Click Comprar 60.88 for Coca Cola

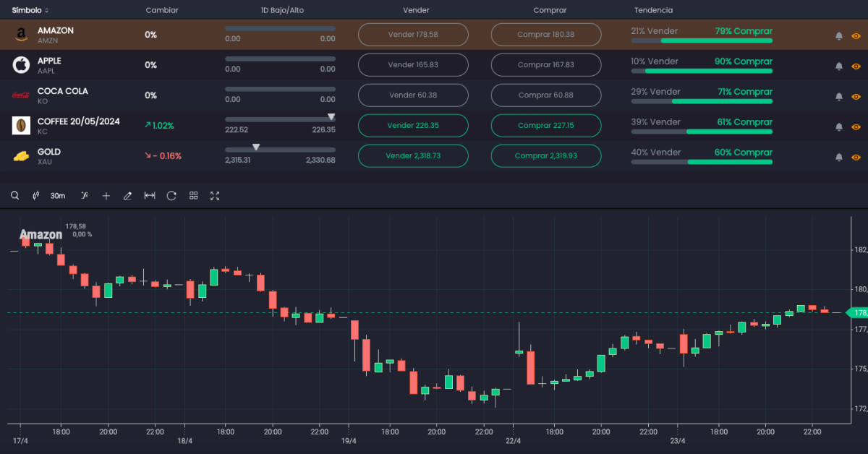(x=546, y=95)
